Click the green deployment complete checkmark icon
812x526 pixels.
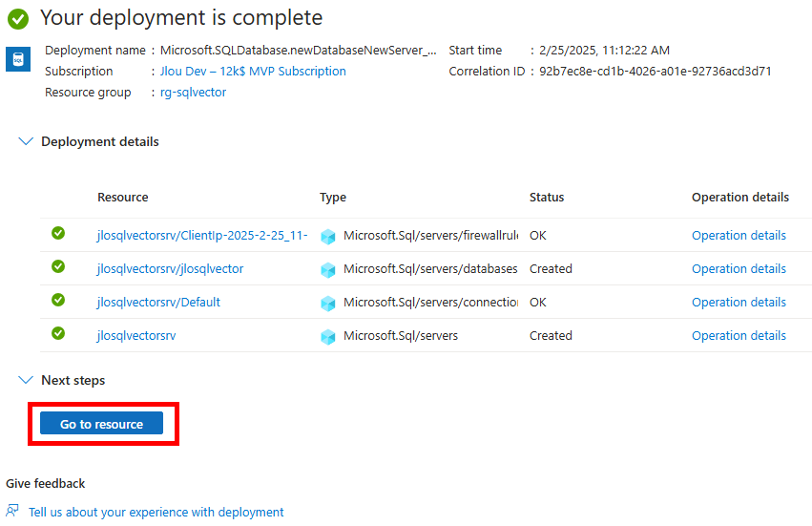pyautogui.click(x=18, y=19)
